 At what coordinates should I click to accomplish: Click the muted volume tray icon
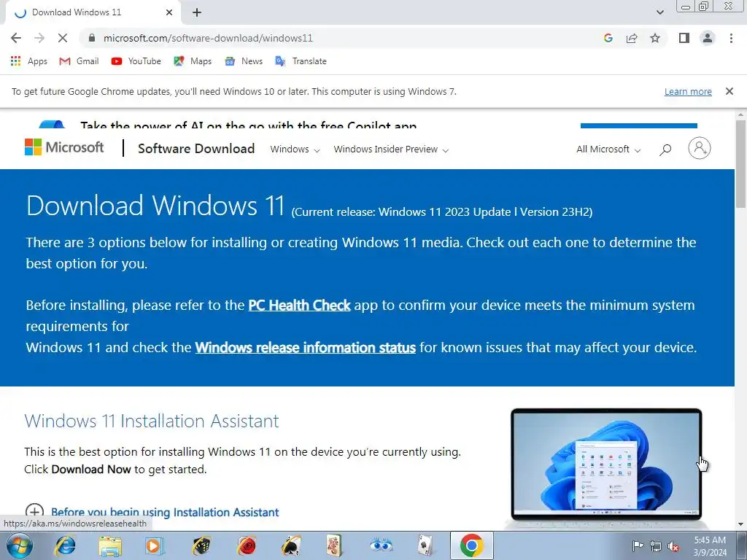click(x=673, y=546)
